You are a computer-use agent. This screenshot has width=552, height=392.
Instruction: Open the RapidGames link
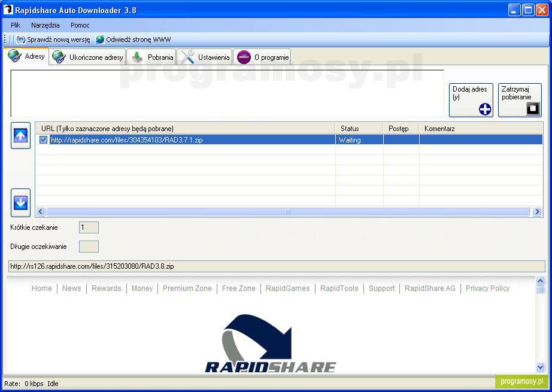[x=287, y=288]
